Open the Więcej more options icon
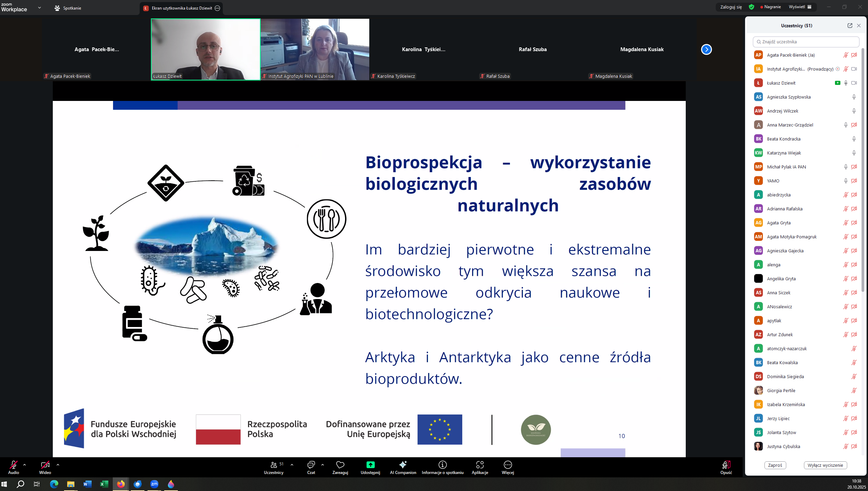This screenshot has height=491, width=868. [x=508, y=465]
